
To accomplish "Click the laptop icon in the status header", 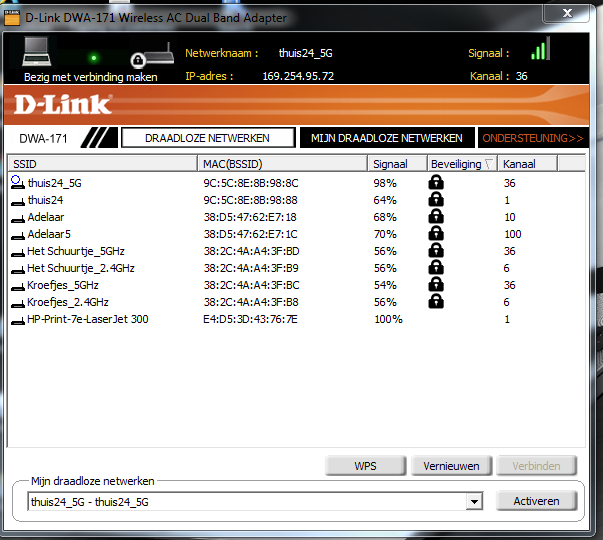I will 36,52.
